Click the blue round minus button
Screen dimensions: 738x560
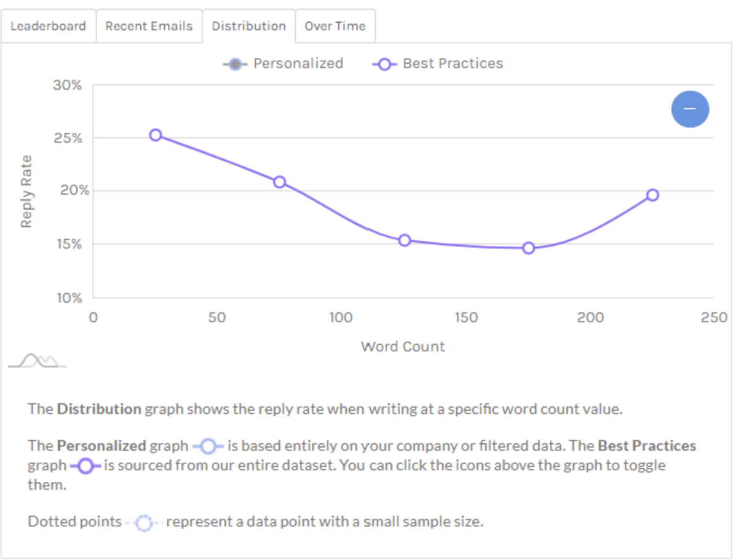[690, 109]
